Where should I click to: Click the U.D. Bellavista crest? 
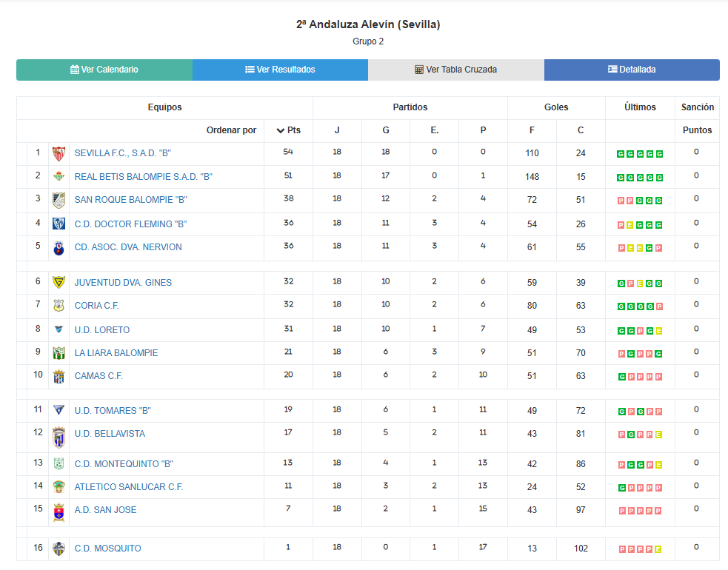click(x=59, y=437)
